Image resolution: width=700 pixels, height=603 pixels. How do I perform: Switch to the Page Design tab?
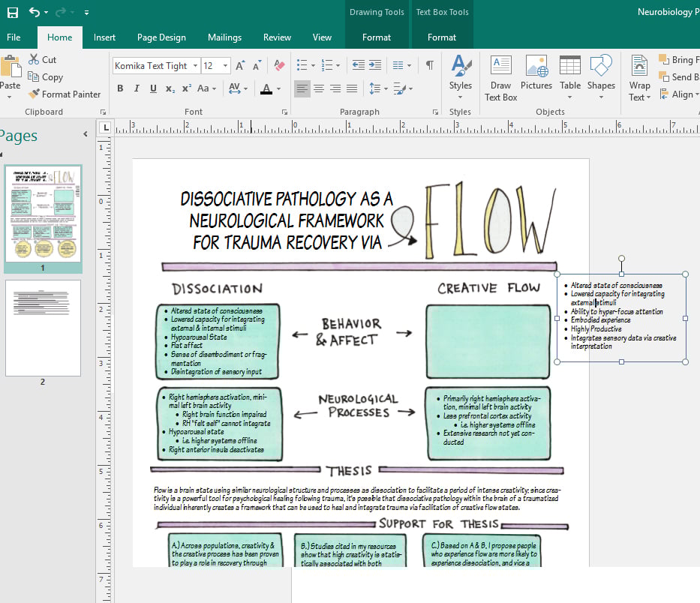pyautogui.click(x=161, y=37)
